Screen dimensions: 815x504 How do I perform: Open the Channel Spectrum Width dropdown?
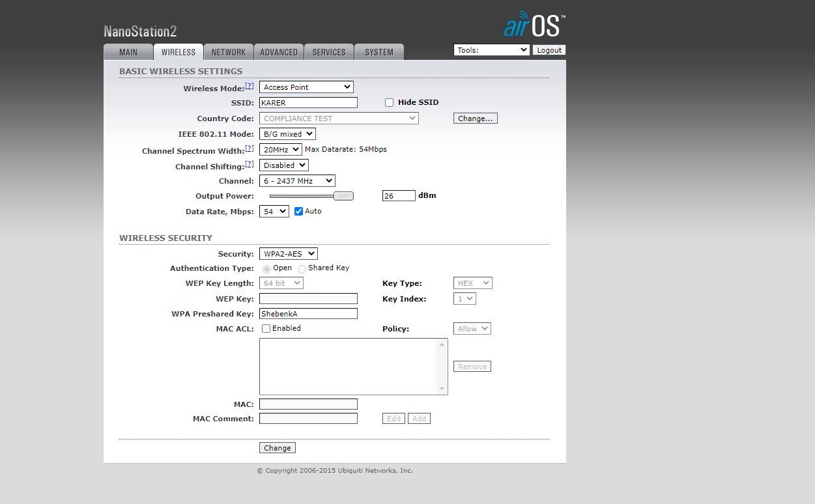tap(280, 150)
